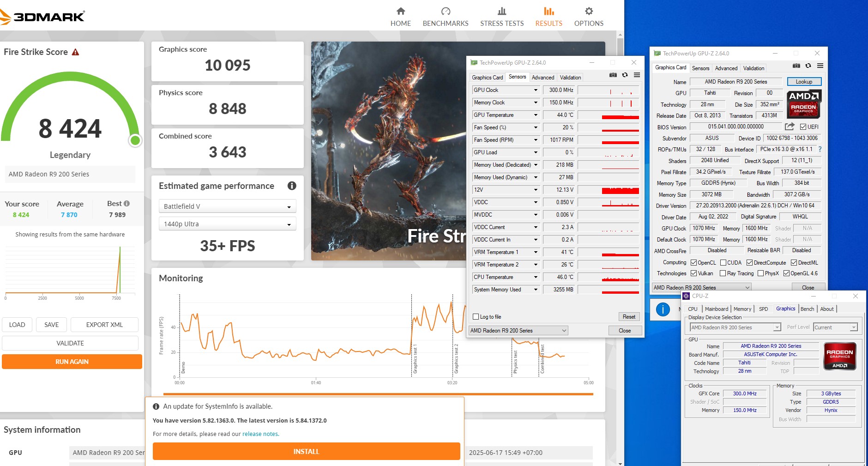Switch to the Advanced tab in GPU-Z Sensors window
868x466 pixels.
click(x=542, y=78)
